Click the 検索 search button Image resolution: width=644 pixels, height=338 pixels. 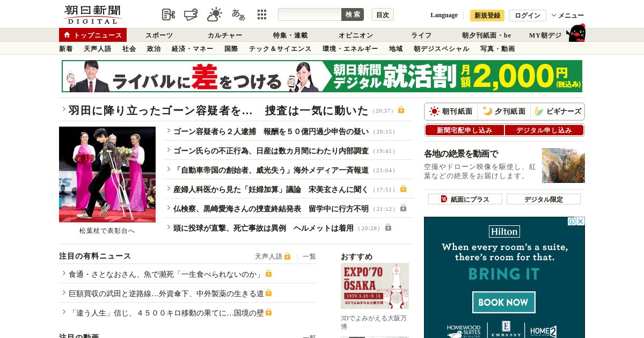[353, 14]
